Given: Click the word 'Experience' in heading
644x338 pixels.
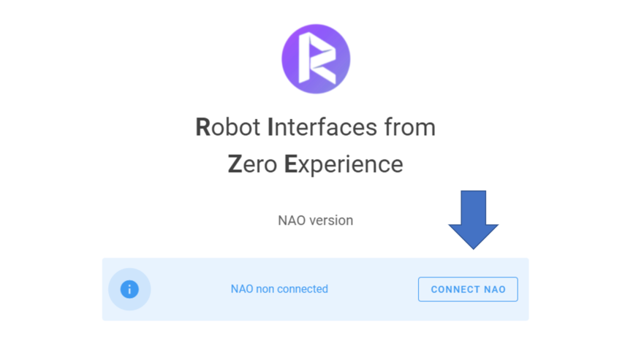Looking at the screenshot, I should tap(344, 165).
